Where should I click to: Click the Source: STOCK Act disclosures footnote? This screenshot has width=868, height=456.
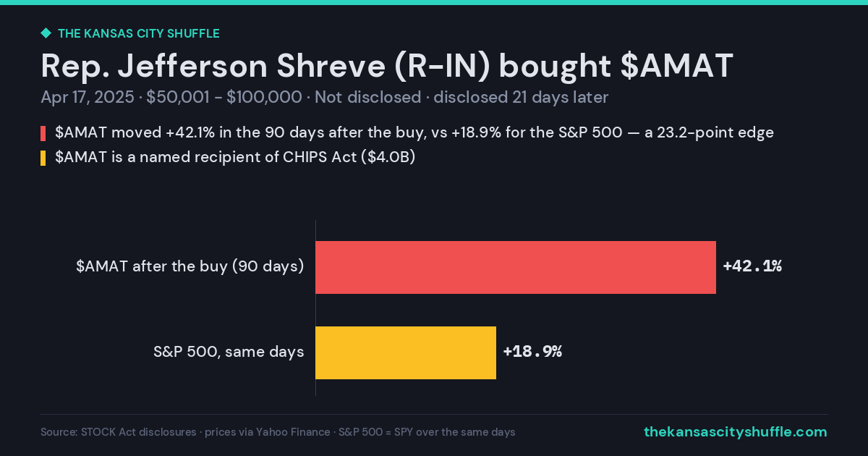(119, 432)
